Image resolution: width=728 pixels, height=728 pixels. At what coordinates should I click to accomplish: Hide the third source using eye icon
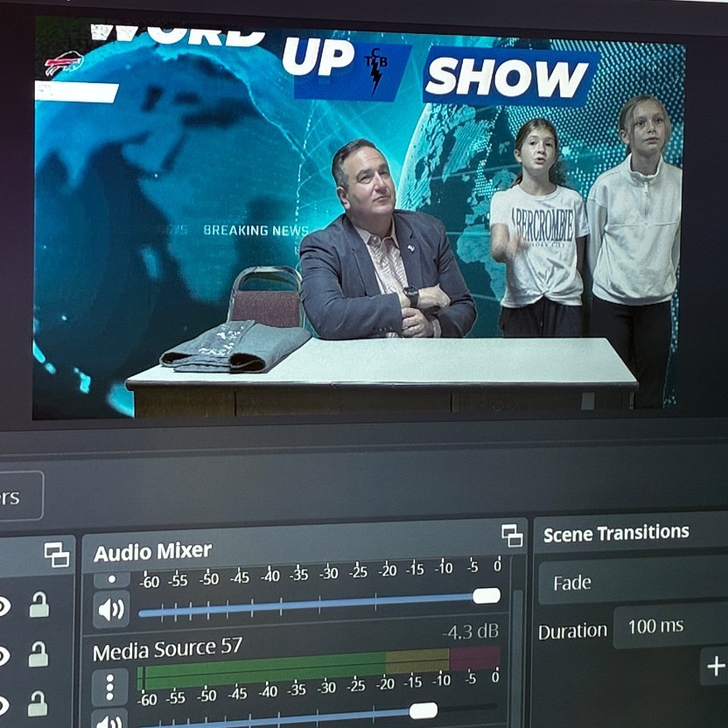(x=4, y=704)
